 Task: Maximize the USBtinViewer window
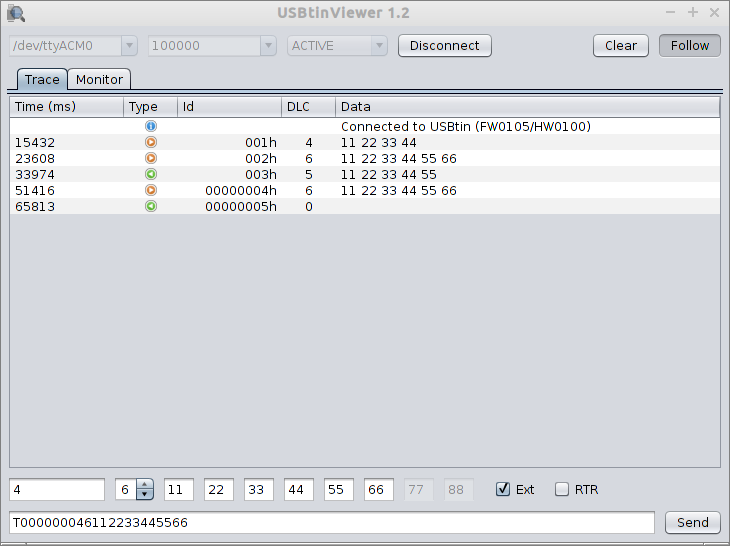point(693,13)
